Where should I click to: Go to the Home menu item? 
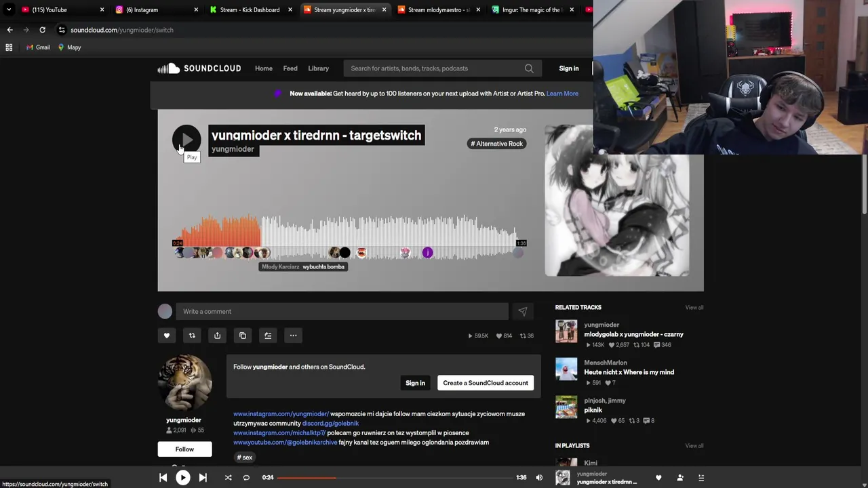pyautogui.click(x=264, y=68)
